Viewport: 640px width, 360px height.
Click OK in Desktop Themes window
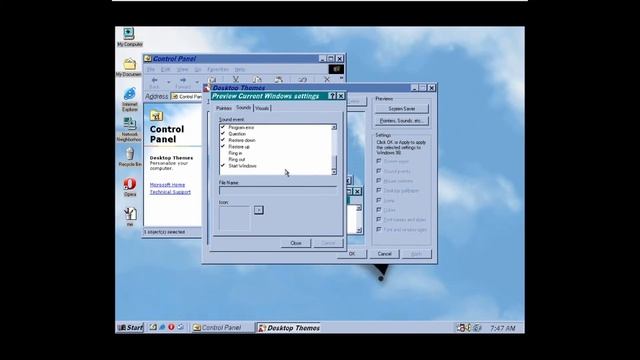tap(352, 254)
